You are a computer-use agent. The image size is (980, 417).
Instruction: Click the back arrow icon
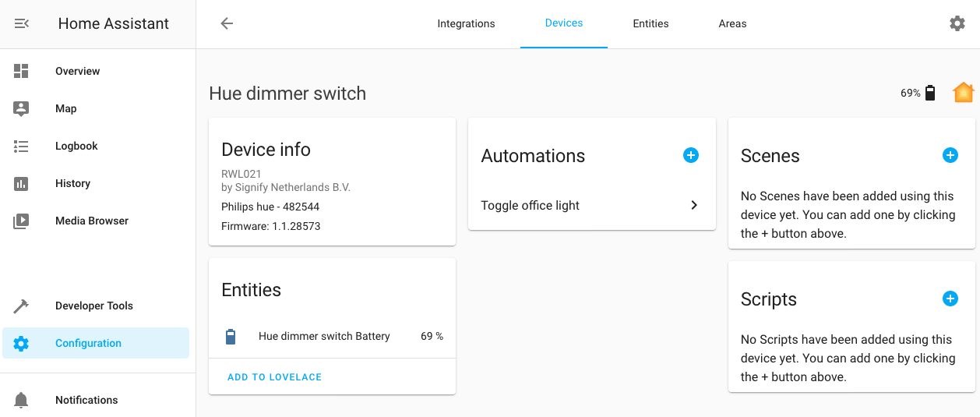click(227, 23)
